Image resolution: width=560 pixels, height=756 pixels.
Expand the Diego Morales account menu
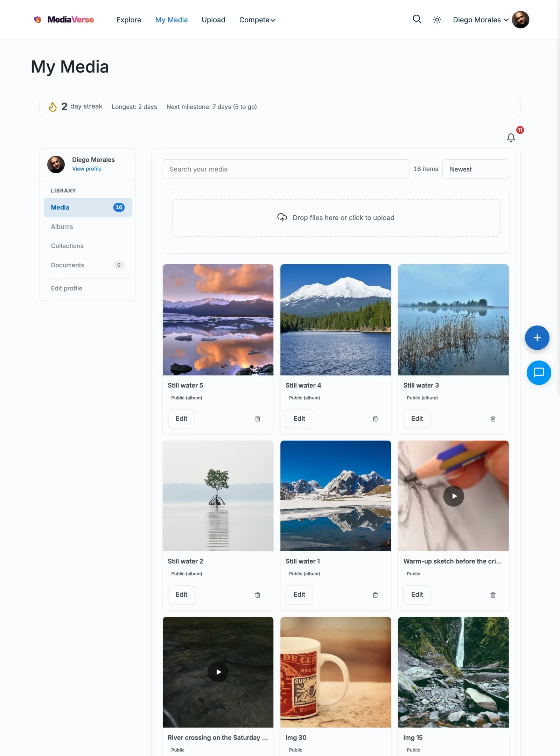pos(481,20)
